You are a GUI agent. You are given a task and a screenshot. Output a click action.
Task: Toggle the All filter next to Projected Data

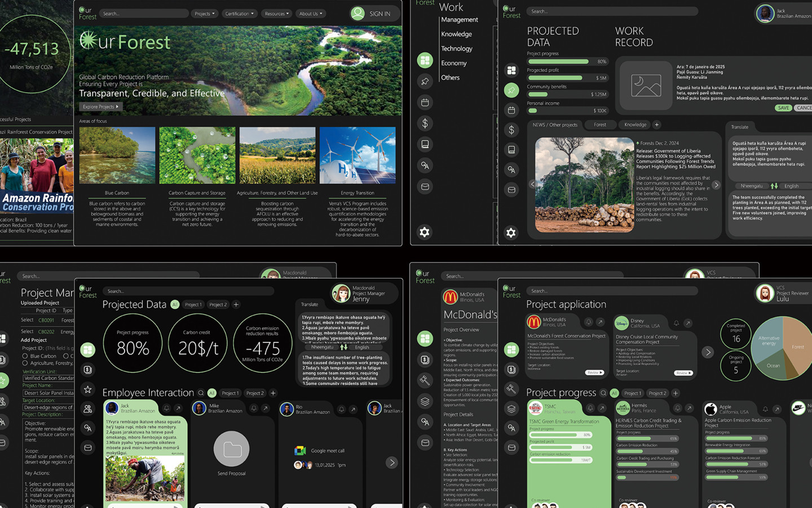tap(175, 305)
